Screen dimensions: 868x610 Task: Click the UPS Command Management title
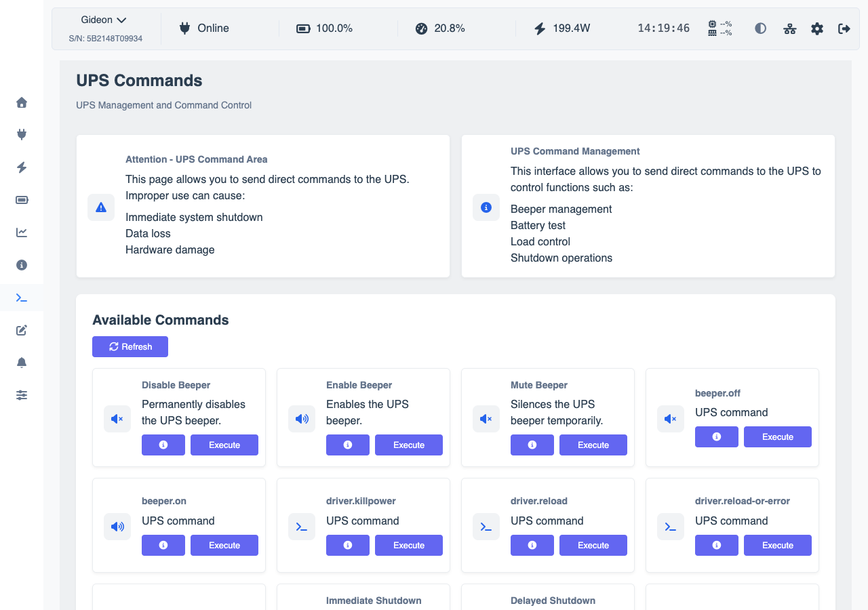tap(575, 151)
